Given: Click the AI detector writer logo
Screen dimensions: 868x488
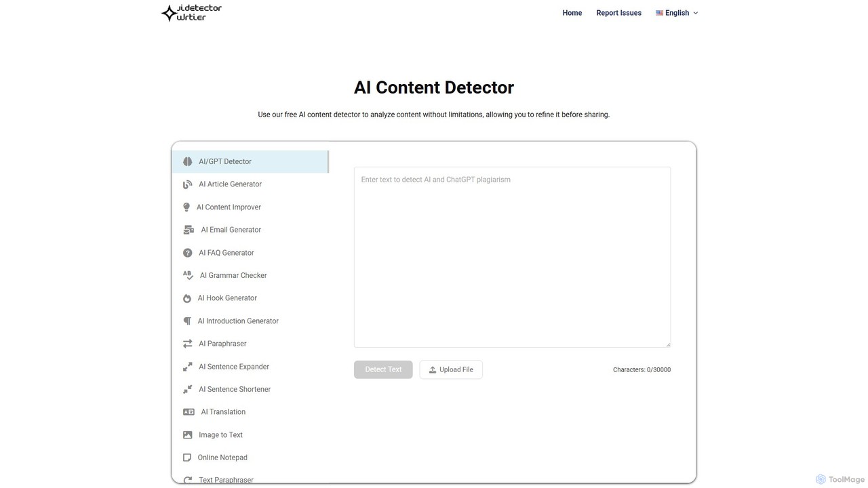Looking at the screenshot, I should [x=191, y=12].
